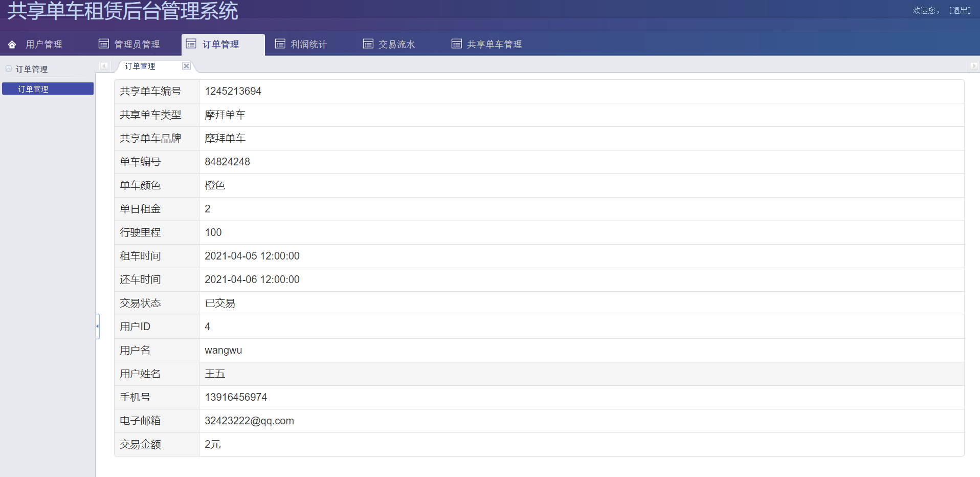This screenshot has height=477, width=980.
Task: Click the username value wangwu
Action: (224, 350)
